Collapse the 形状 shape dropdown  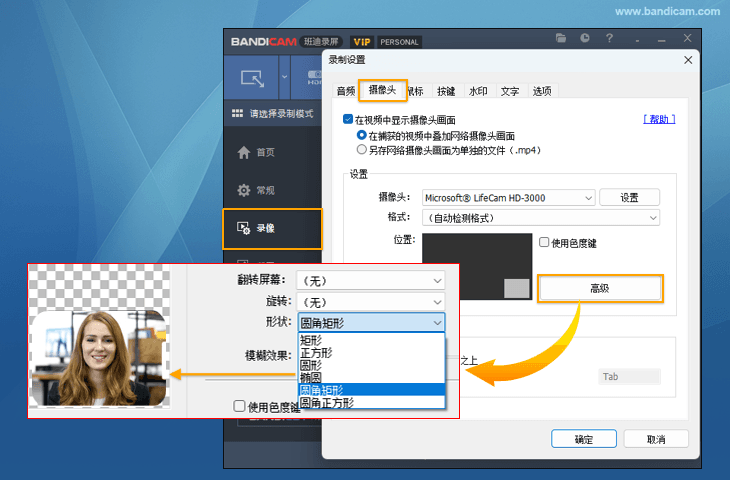pos(372,323)
